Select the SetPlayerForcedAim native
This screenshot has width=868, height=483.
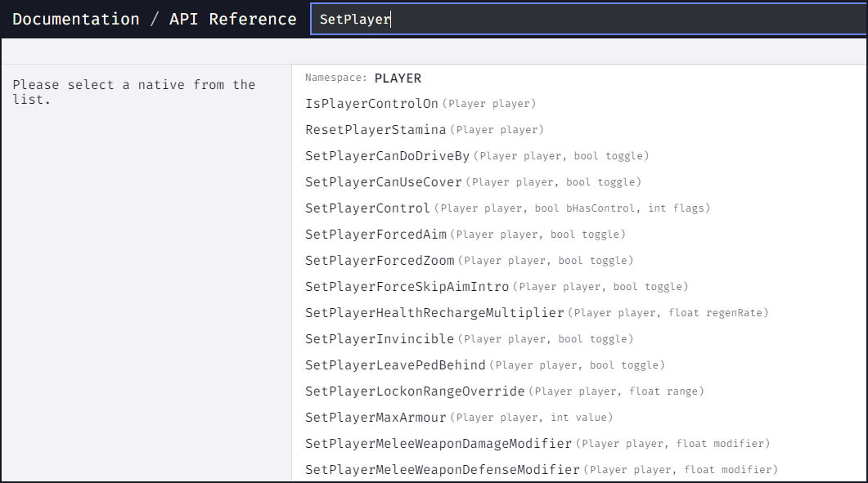[376, 234]
